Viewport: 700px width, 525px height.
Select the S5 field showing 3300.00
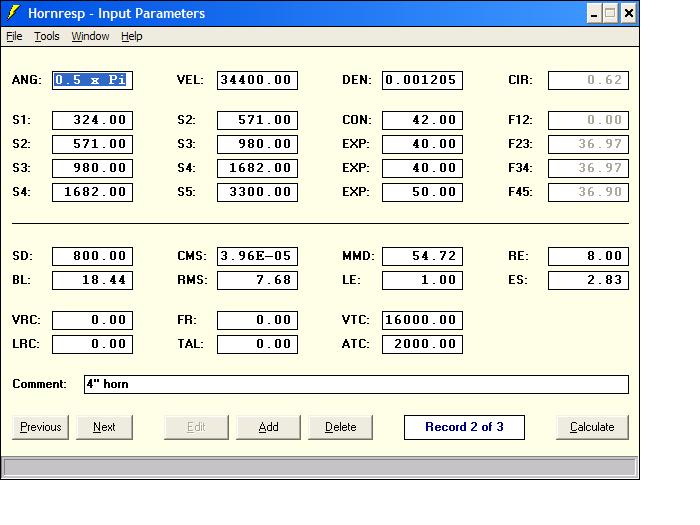pyautogui.click(x=257, y=192)
